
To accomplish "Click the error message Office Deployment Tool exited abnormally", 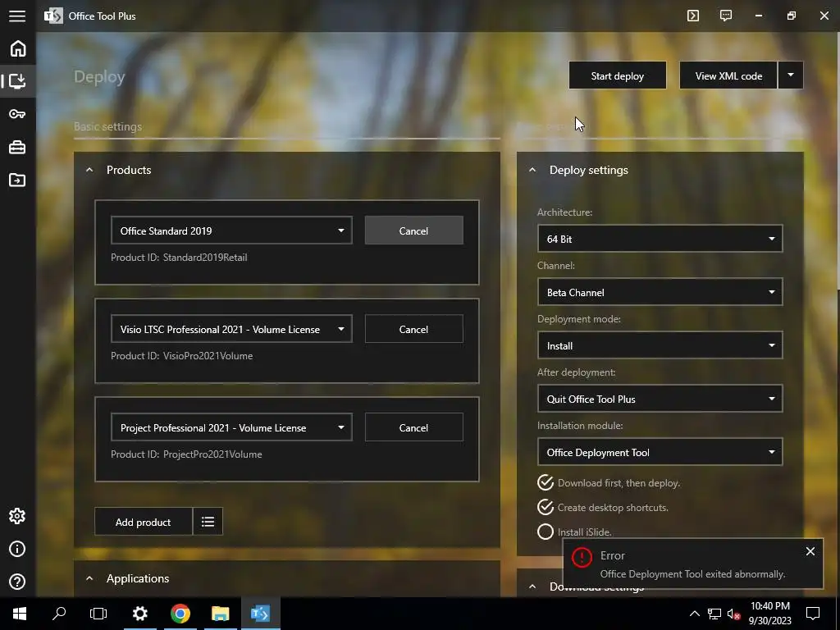I will pyautogui.click(x=692, y=573).
